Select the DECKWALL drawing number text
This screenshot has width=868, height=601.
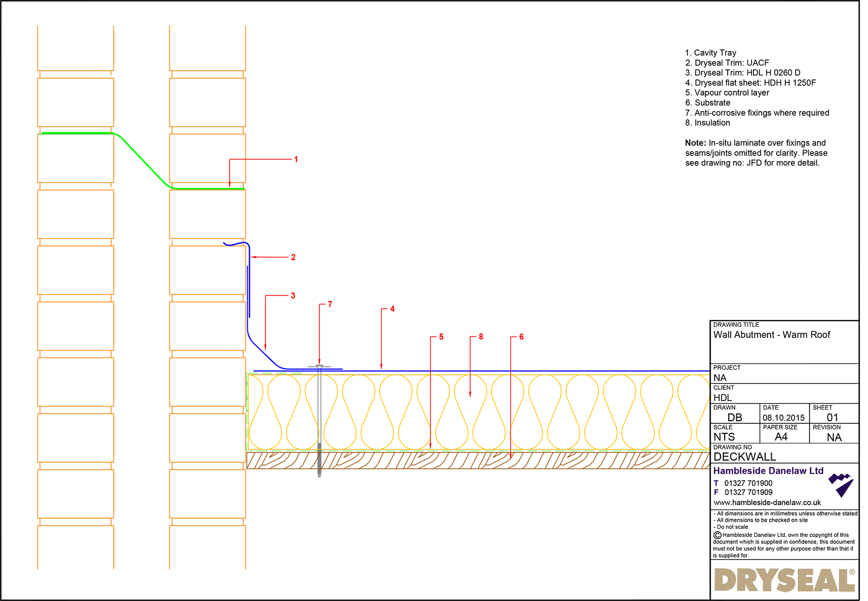click(x=744, y=457)
